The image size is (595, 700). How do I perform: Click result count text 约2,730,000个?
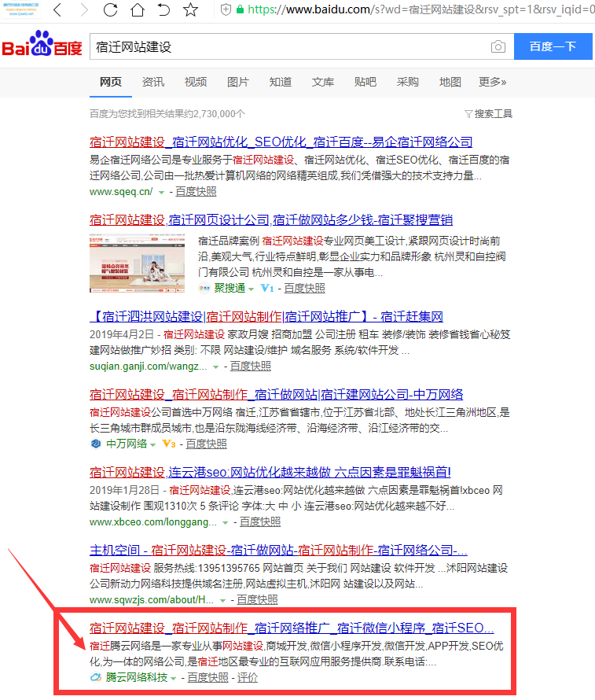click(x=214, y=114)
